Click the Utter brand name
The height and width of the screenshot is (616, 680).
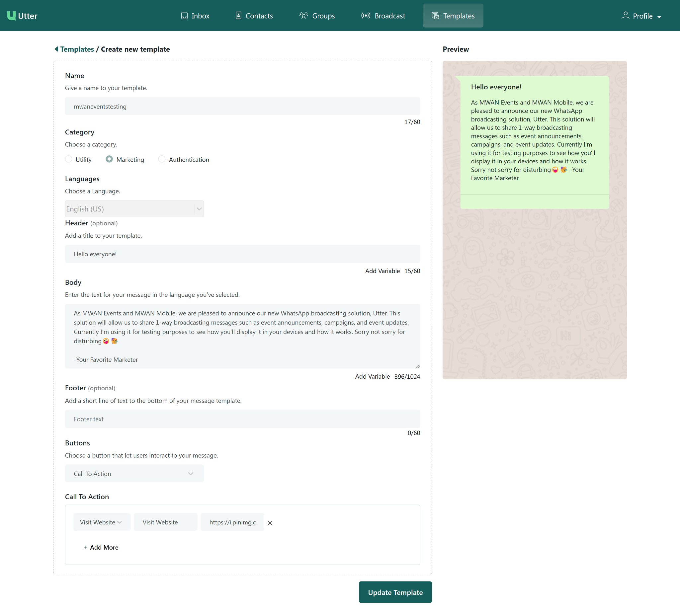28,16
